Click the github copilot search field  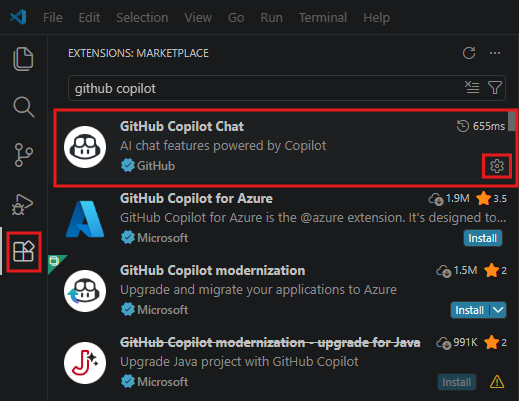pos(267,88)
